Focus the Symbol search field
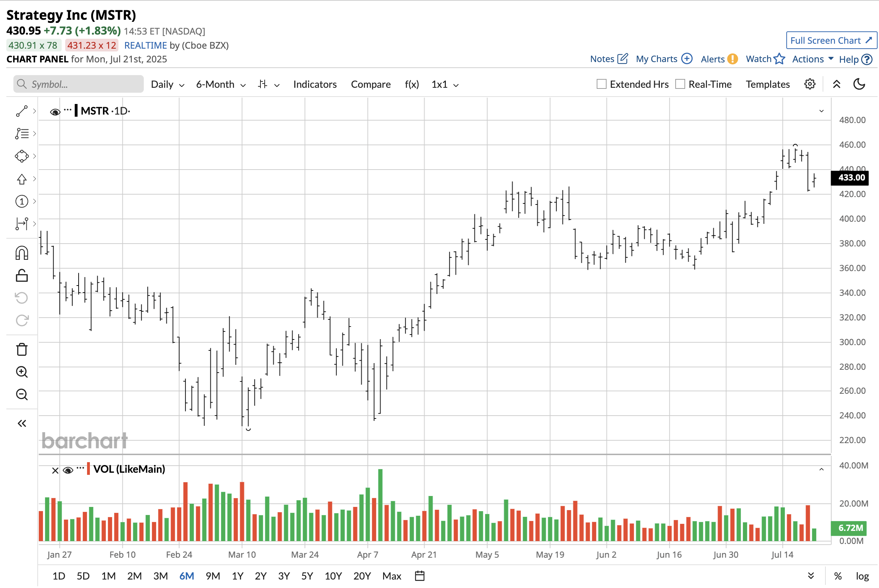This screenshot has width=879, height=588. pos(78,84)
